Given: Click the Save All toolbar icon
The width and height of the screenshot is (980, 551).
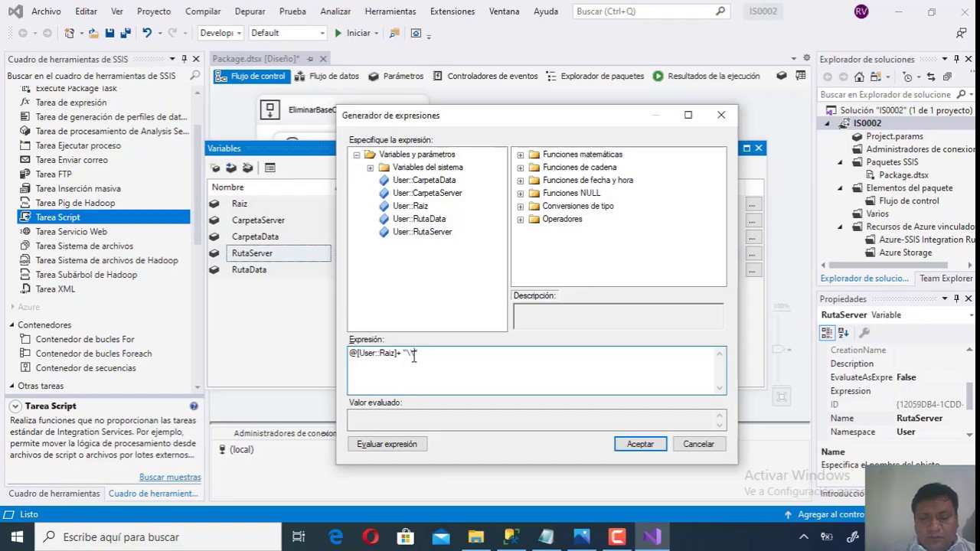Looking at the screenshot, I should coord(125,33).
